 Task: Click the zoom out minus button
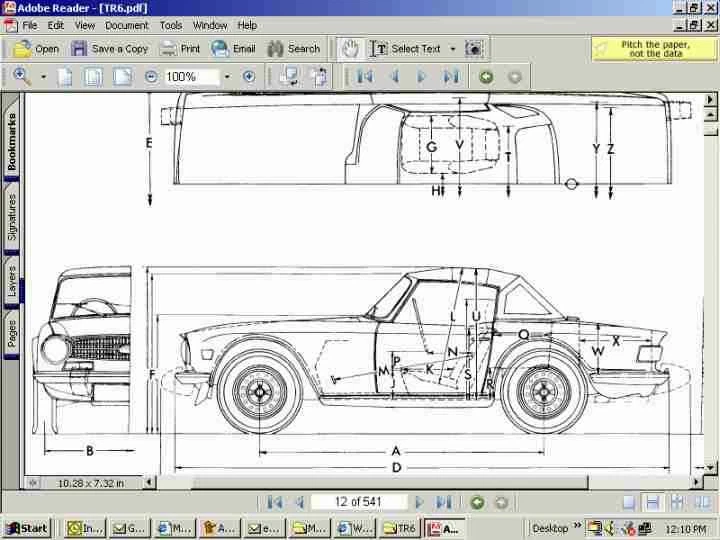pyautogui.click(x=151, y=76)
